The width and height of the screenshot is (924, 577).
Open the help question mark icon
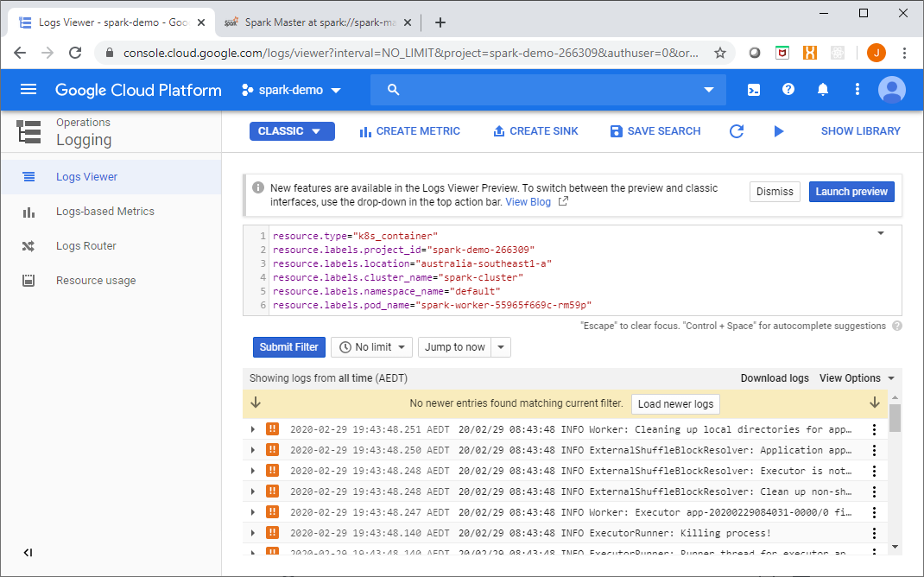point(788,90)
